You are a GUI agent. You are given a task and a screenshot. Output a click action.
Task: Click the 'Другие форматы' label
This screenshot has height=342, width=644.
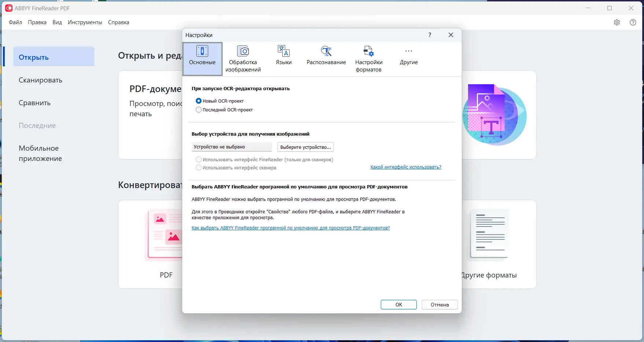coord(489,275)
